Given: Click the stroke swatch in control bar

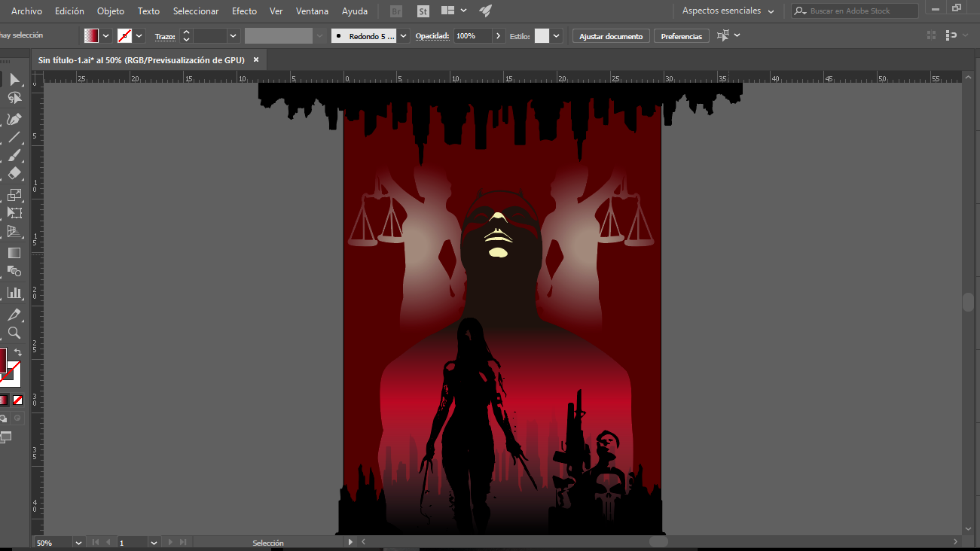Looking at the screenshot, I should (x=125, y=36).
